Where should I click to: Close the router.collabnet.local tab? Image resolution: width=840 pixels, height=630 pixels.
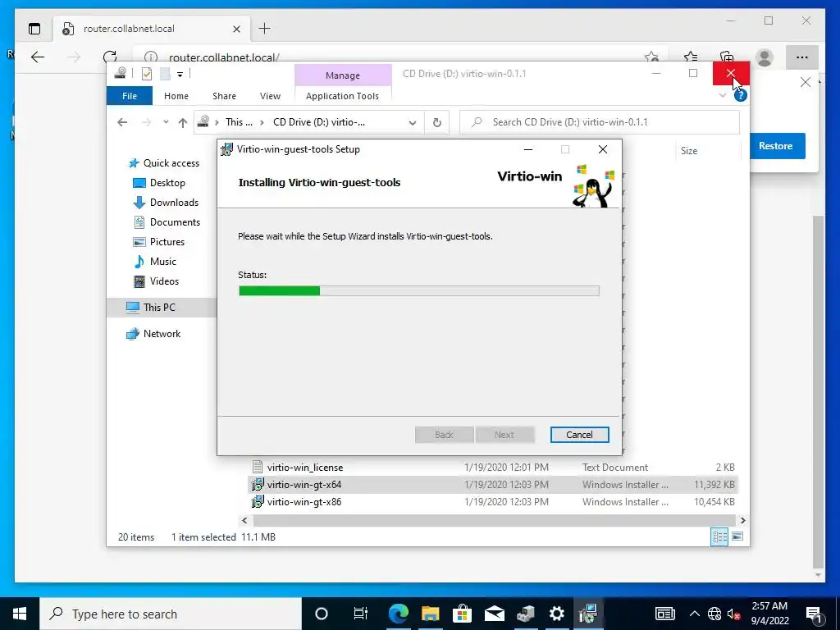[236, 29]
